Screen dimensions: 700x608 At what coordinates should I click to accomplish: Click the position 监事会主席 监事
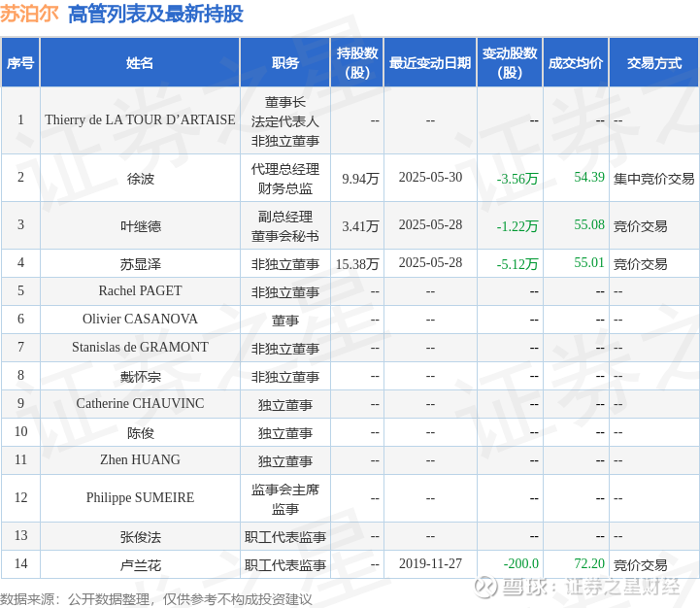coord(284,499)
